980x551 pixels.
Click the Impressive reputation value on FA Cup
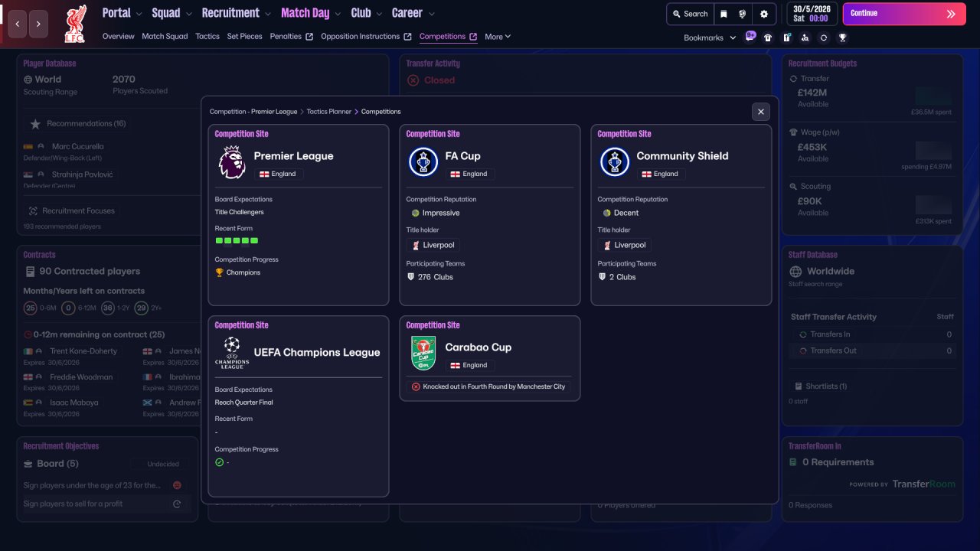coord(441,213)
